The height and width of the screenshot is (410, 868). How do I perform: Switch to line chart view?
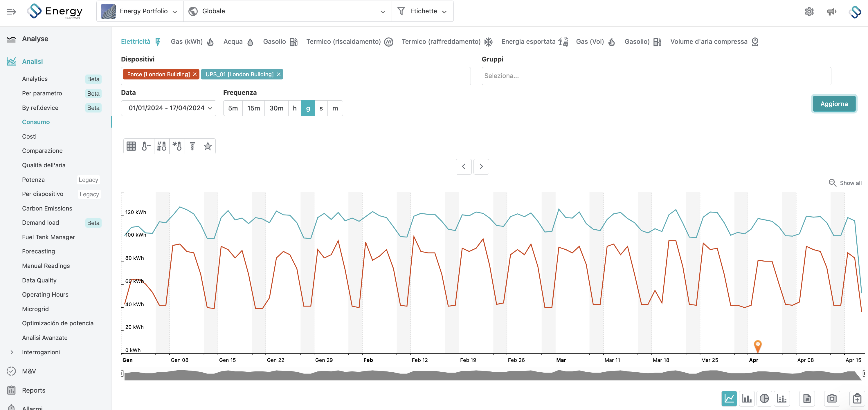[x=729, y=399]
